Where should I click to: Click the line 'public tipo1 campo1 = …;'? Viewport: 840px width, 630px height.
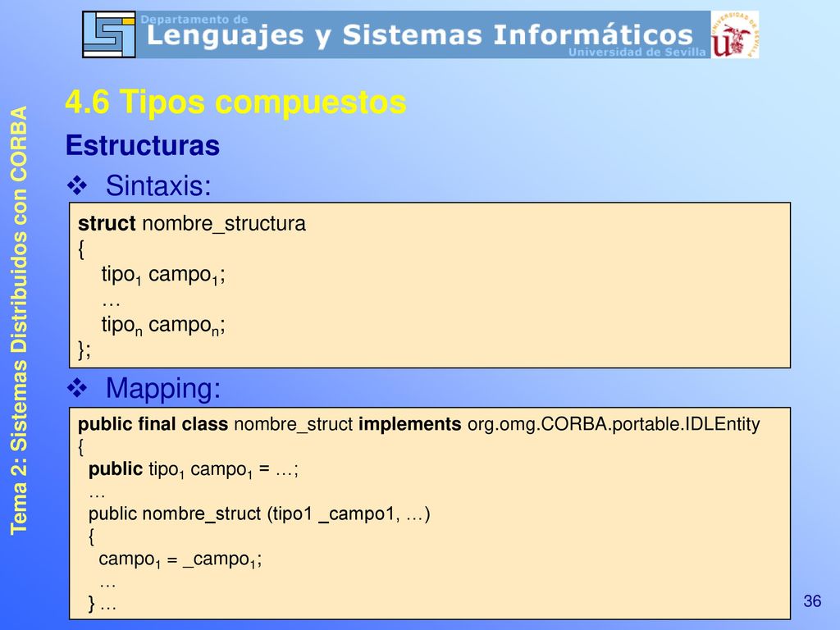pos(194,469)
